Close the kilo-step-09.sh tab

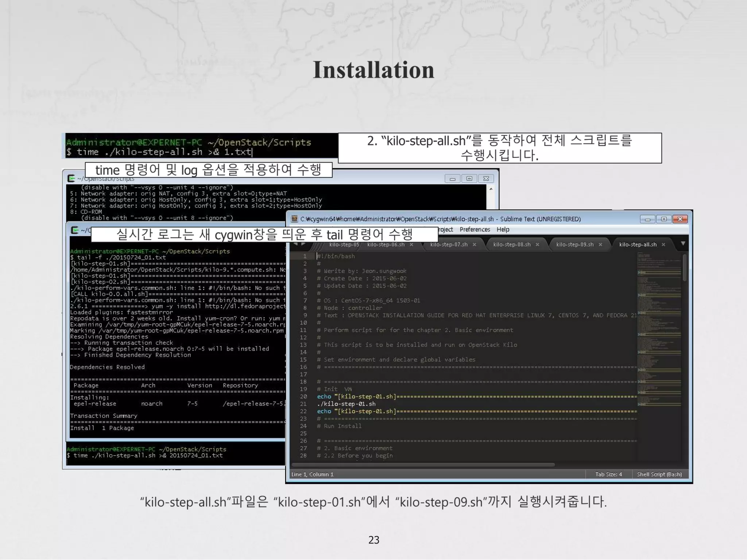(600, 245)
